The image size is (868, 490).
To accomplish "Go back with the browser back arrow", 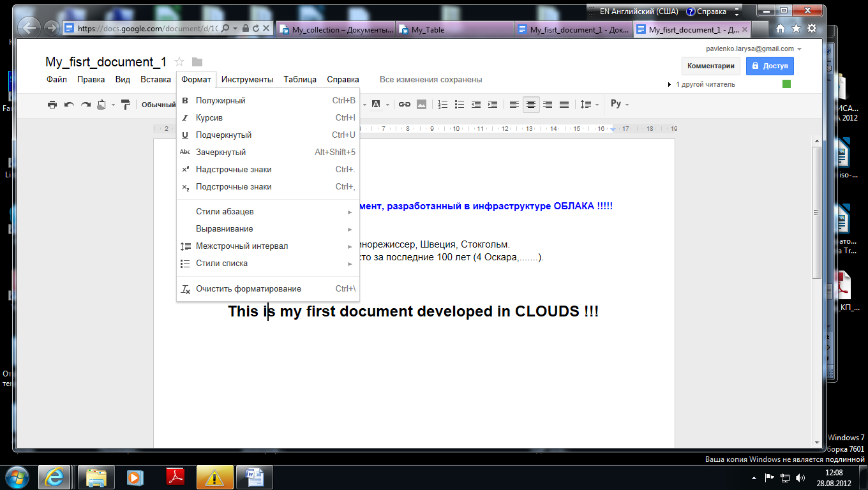I will (29, 27).
